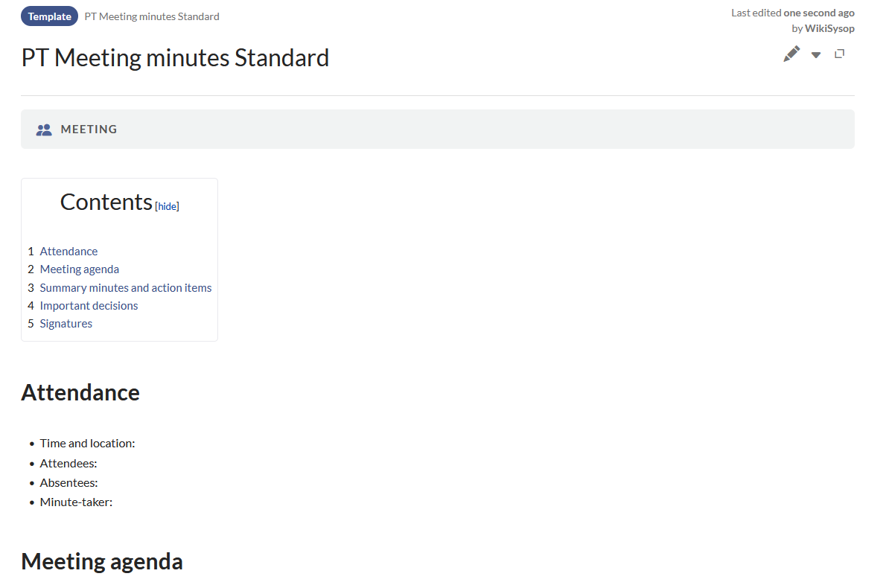Click the PT Meeting minutes Standard breadcrumb
This screenshot has height=588, width=886.
(152, 16)
